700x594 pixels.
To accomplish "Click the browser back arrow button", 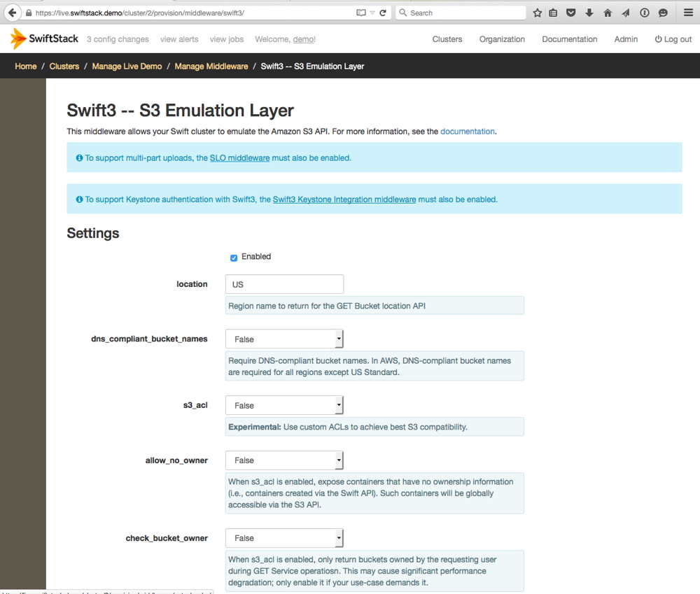I will pyautogui.click(x=12, y=13).
